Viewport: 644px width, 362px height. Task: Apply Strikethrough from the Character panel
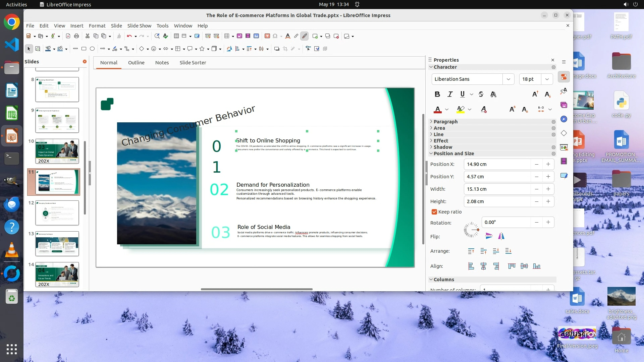click(481, 94)
